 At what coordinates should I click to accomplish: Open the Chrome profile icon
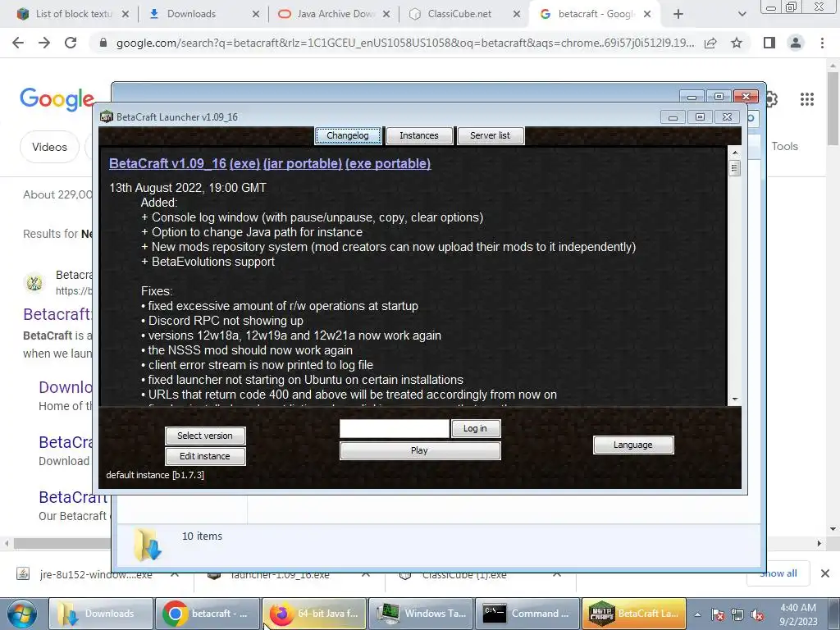pyautogui.click(x=796, y=43)
